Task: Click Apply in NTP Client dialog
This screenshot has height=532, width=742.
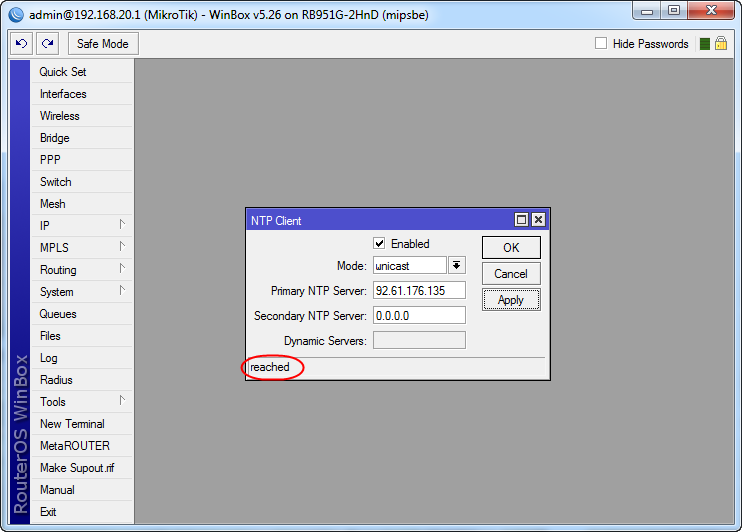Action: coord(511,300)
